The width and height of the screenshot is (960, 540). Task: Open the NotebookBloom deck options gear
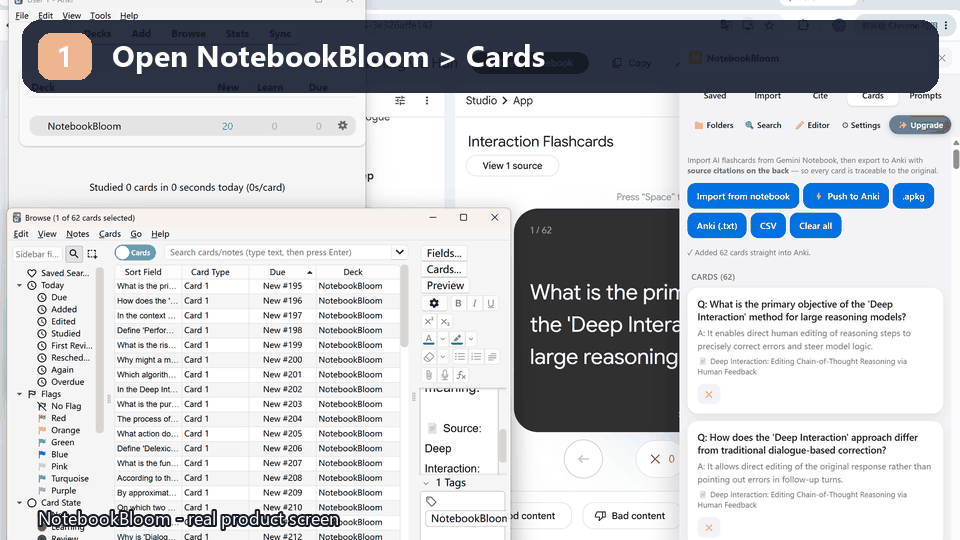click(342, 126)
